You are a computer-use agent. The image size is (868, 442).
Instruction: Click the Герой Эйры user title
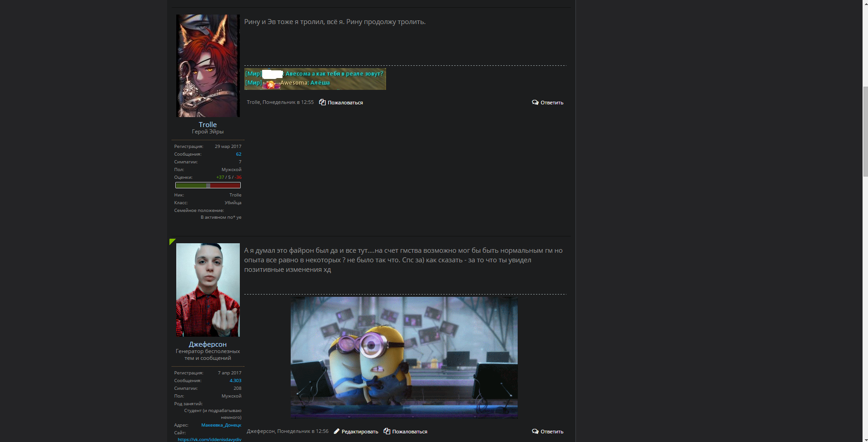[208, 132]
